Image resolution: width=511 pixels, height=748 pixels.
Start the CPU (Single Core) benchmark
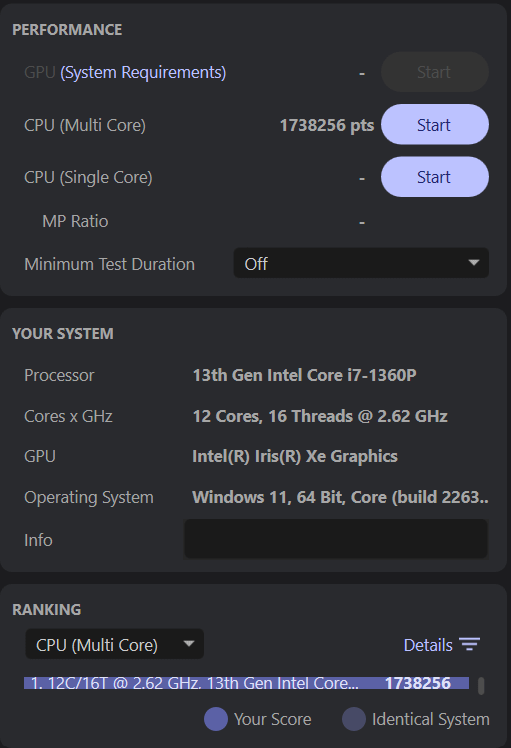coord(435,177)
